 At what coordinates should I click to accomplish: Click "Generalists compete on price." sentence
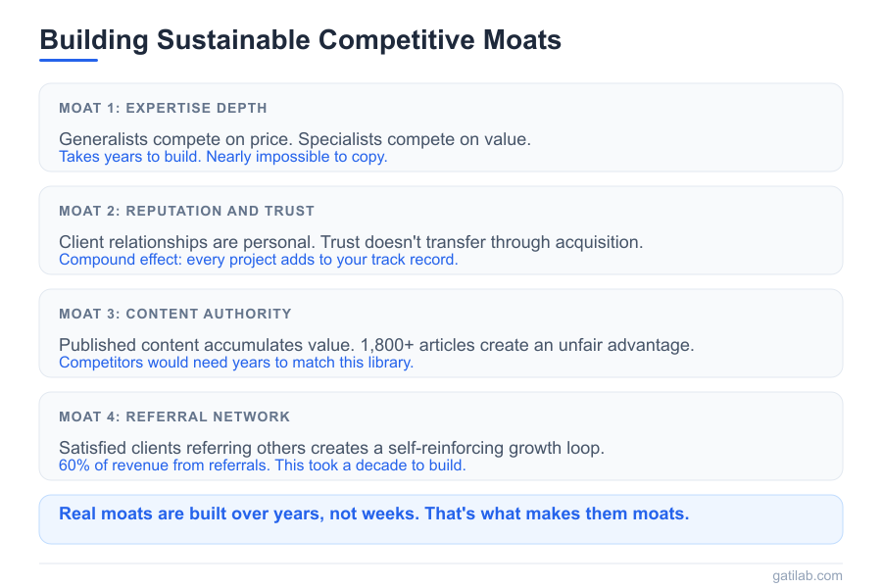tap(167, 139)
